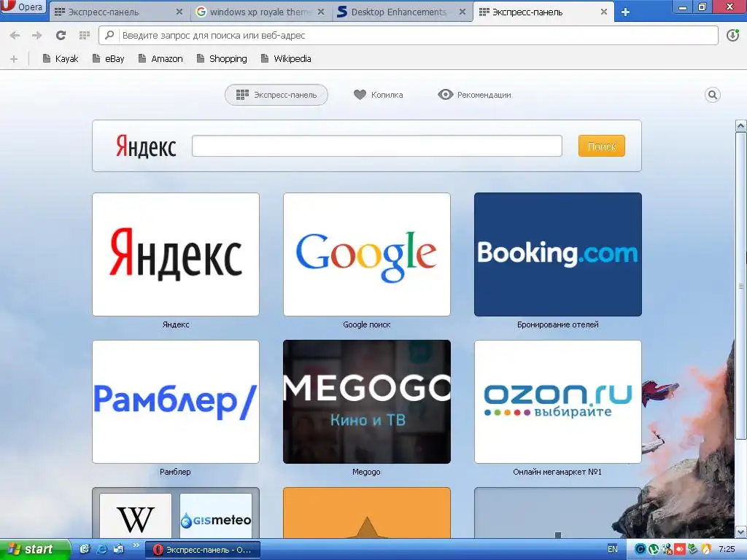Switch to the Desktop Enhancements tab

402,12
